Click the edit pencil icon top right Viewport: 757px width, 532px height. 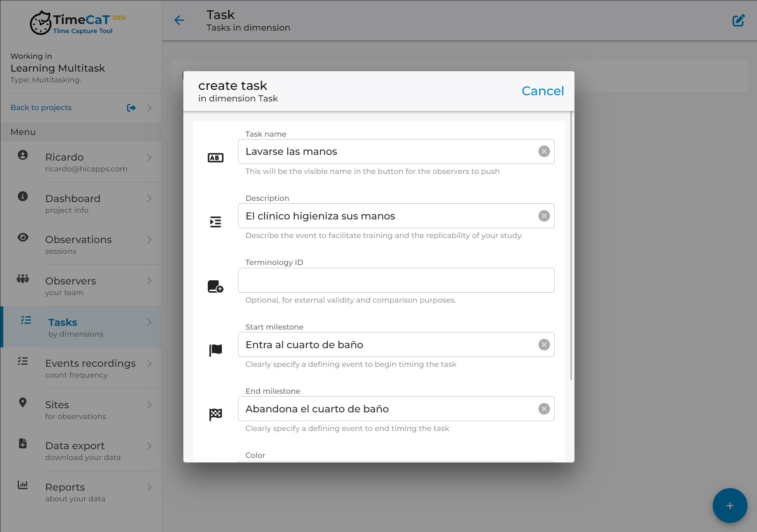click(x=738, y=21)
